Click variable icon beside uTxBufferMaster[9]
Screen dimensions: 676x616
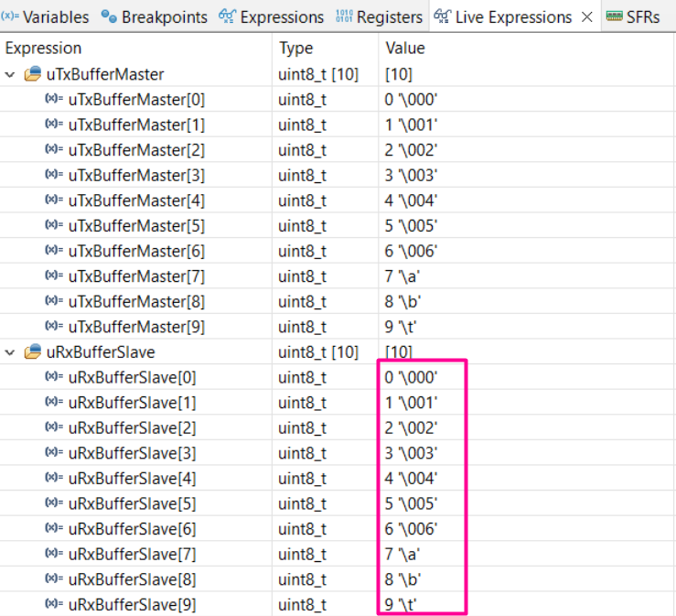pyautogui.click(x=54, y=326)
